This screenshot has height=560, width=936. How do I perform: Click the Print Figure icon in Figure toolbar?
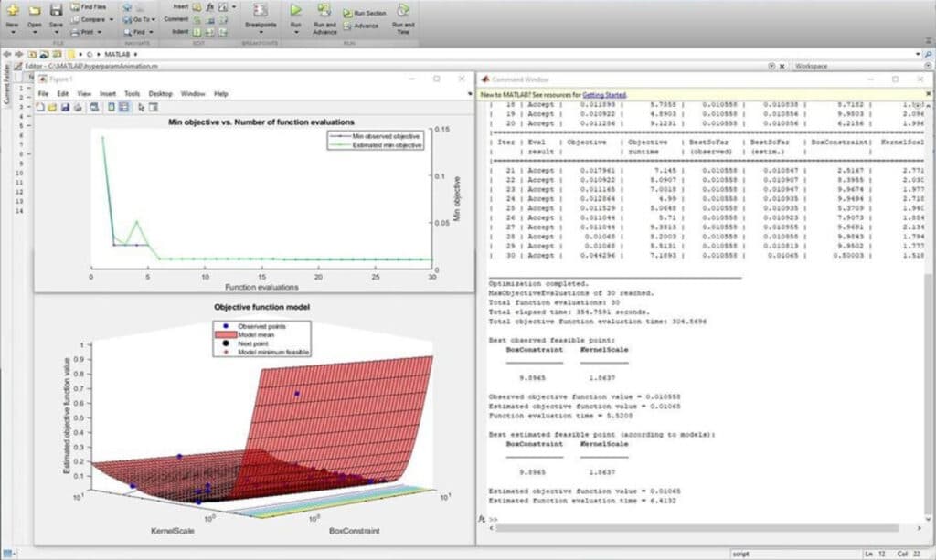click(78, 108)
